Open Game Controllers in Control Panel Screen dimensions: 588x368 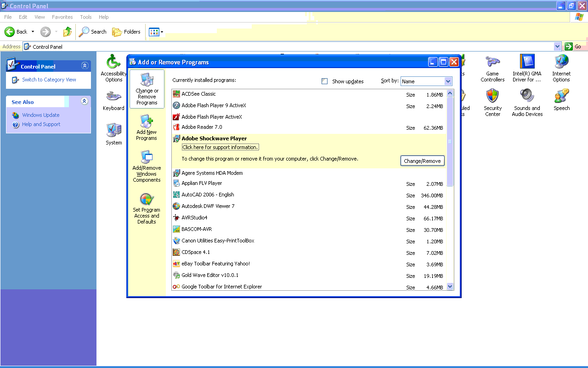(492, 68)
